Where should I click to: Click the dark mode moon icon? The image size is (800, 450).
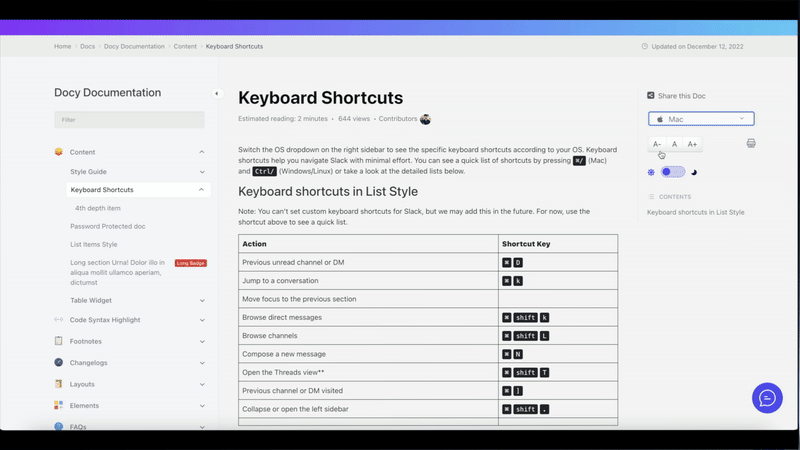pos(694,172)
